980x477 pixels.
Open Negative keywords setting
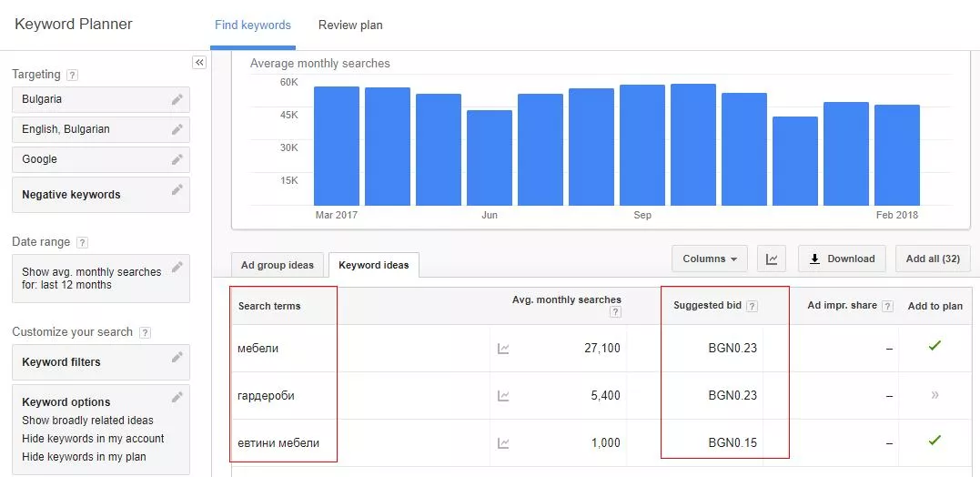(x=101, y=195)
